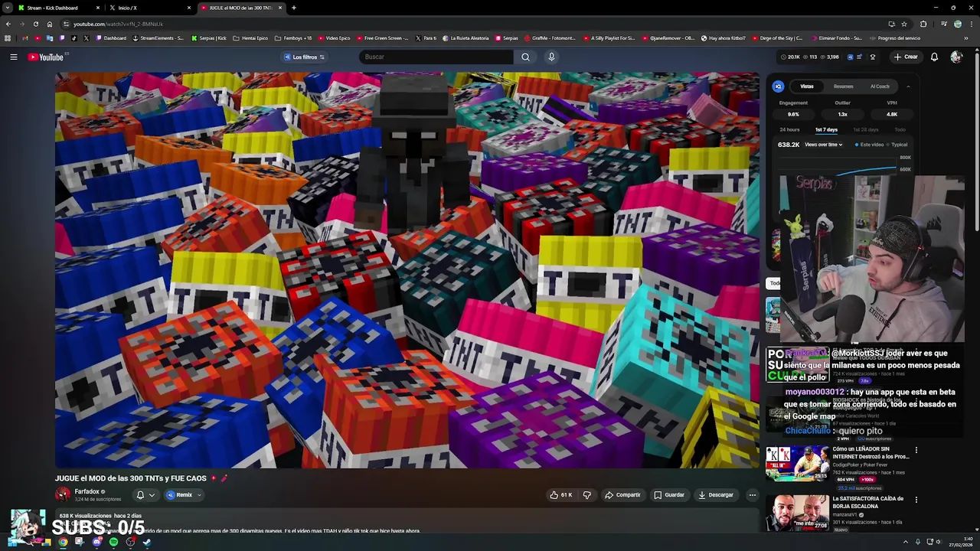The height and width of the screenshot is (551, 980).
Task: Open more actions ellipsis below video
Action: [x=752, y=495]
